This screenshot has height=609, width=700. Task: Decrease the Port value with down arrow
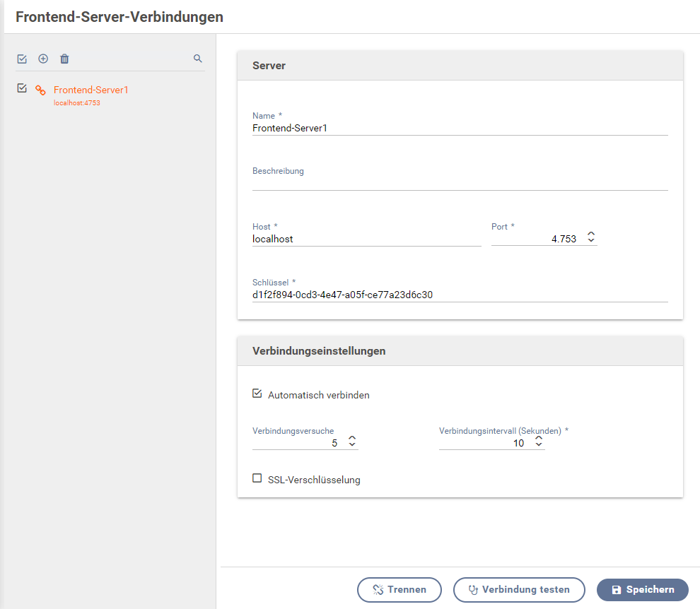tap(591, 240)
